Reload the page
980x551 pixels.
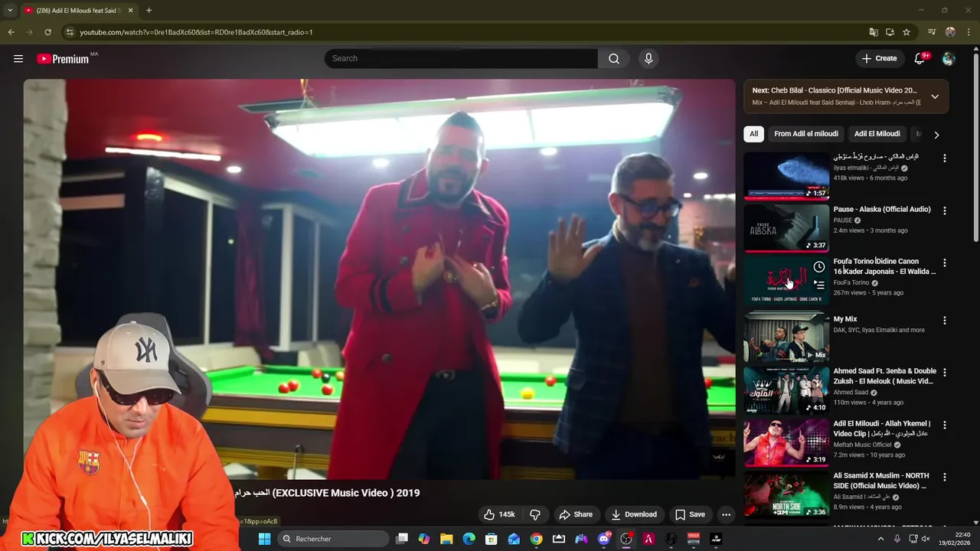47,32
